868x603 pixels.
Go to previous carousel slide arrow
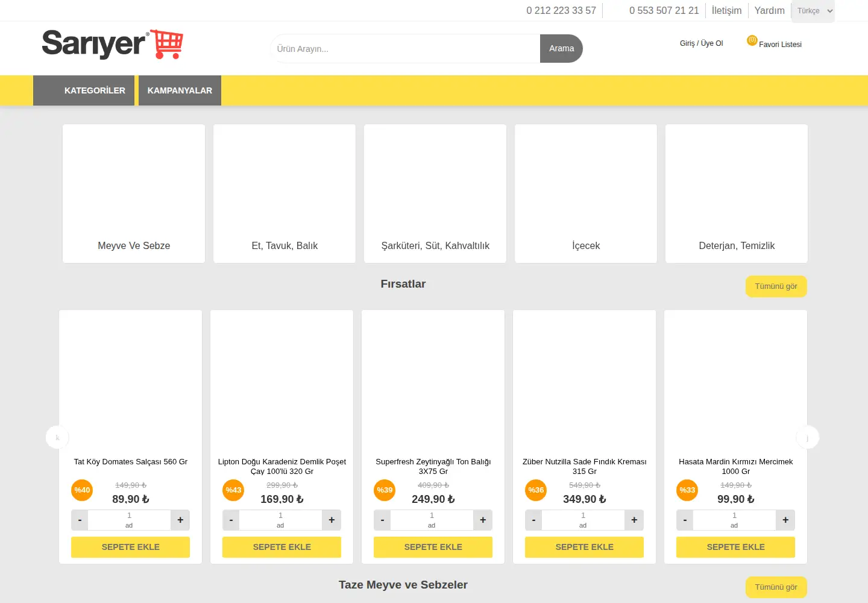[x=57, y=437]
